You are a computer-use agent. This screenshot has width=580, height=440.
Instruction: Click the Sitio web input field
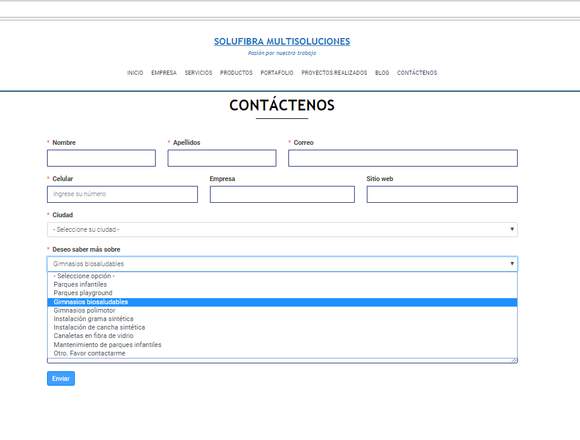(442, 194)
